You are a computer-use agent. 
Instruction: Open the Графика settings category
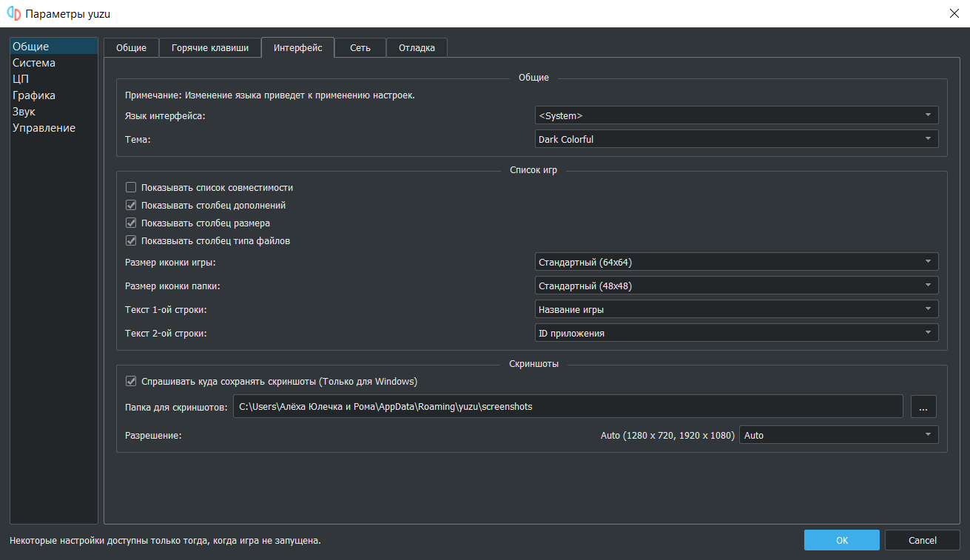[54, 95]
